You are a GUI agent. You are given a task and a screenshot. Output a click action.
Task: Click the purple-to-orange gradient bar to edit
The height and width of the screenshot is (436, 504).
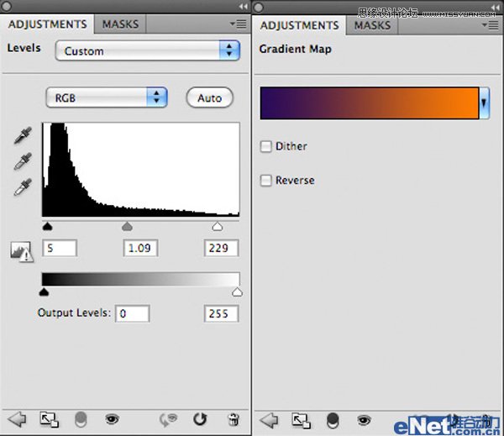(370, 102)
